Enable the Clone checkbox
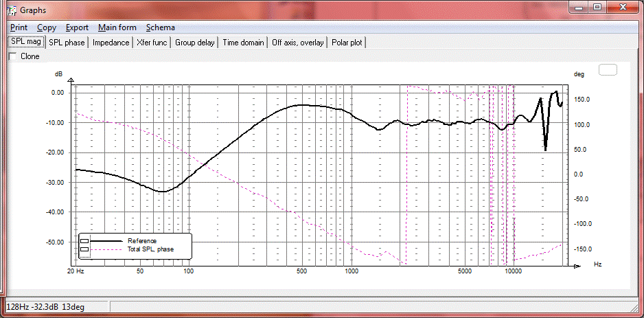The width and height of the screenshot is (644, 318). [13, 56]
